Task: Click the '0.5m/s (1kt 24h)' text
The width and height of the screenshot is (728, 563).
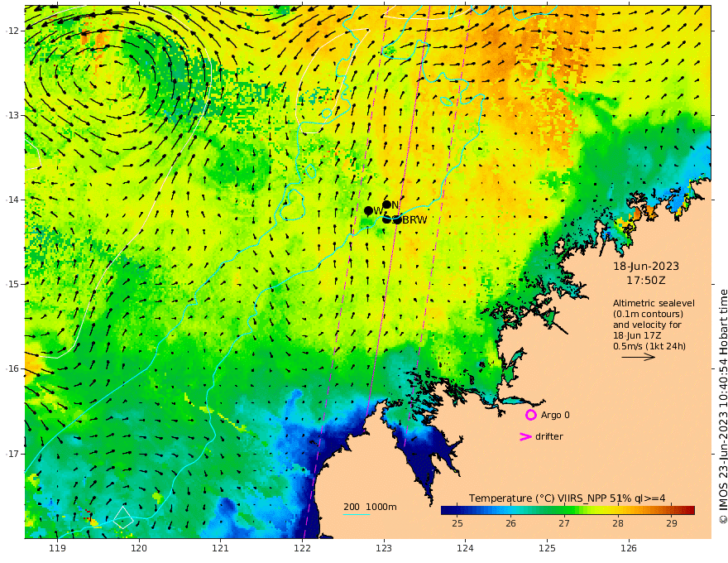Action: click(x=649, y=346)
